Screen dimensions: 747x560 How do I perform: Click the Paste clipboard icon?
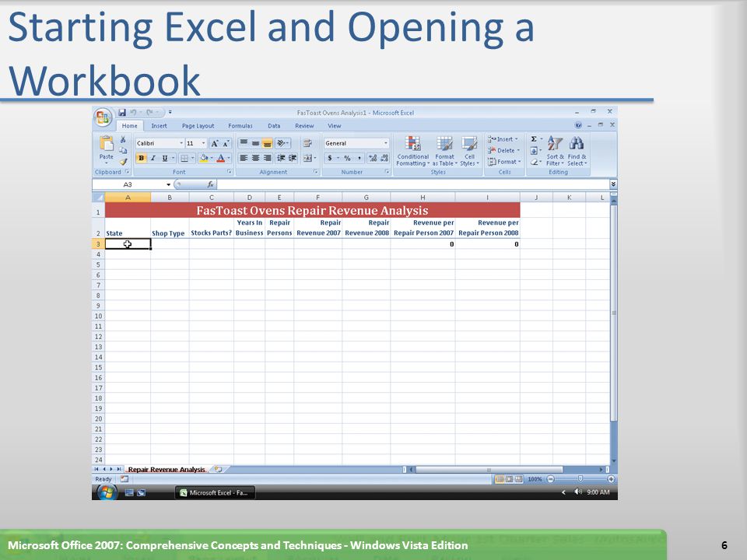click(107, 143)
